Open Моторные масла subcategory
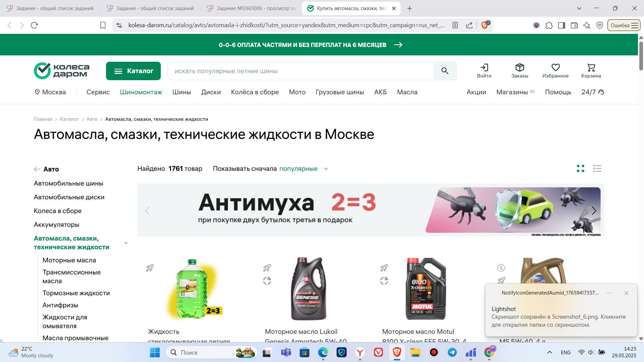This screenshot has width=644, height=362. [69, 260]
